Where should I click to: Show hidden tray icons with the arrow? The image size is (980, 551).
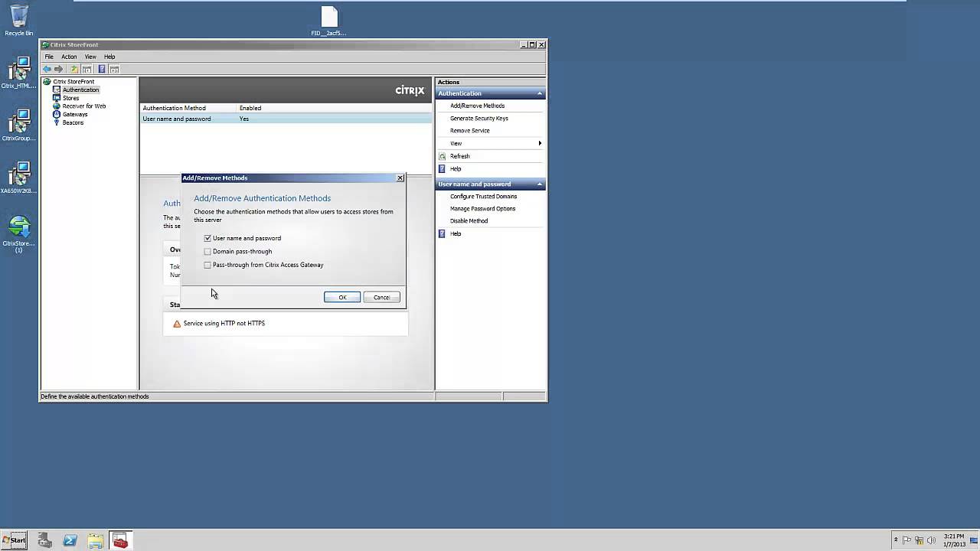896,540
